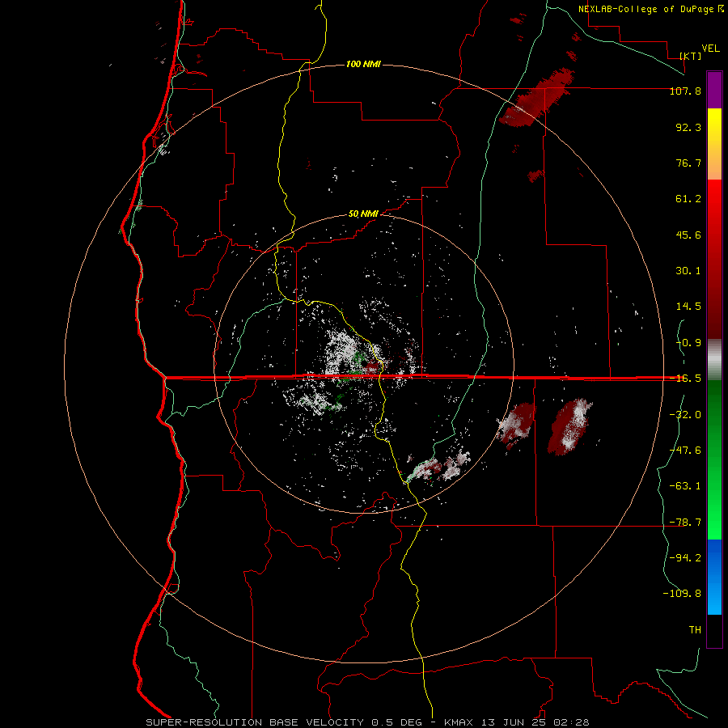Click the VEL legend title
This screenshot has height=728, width=728.
pos(710,49)
